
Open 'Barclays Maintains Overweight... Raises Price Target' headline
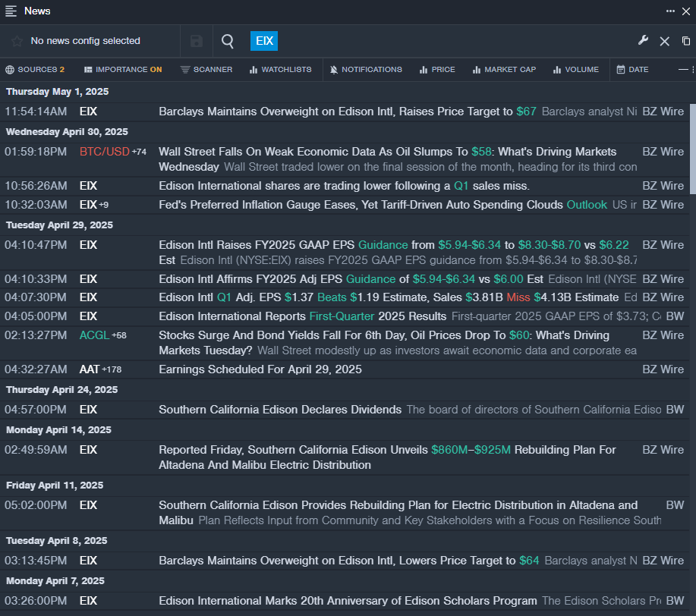(348, 112)
